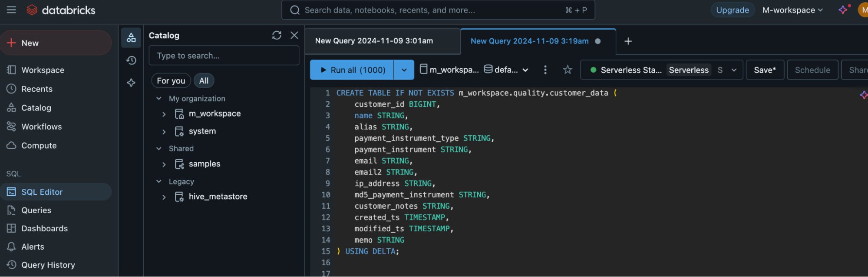Click the customer_notes STRING line
Image resolution: width=868 pixels, height=277 pixels.
(404, 206)
